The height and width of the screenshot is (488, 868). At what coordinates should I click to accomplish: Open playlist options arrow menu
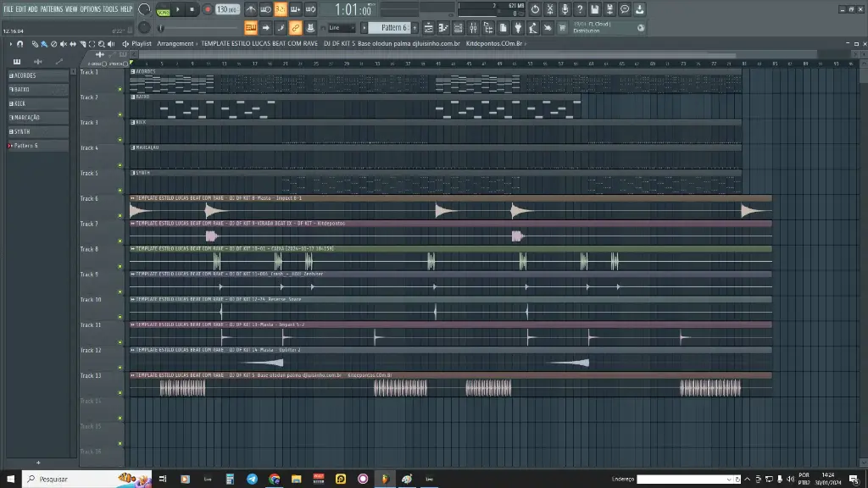(x=10, y=44)
